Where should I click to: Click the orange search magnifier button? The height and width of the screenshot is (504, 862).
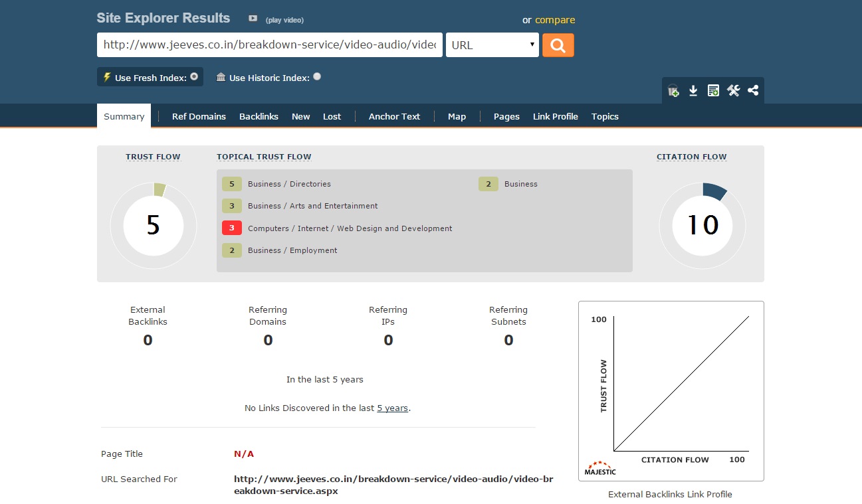pos(558,45)
